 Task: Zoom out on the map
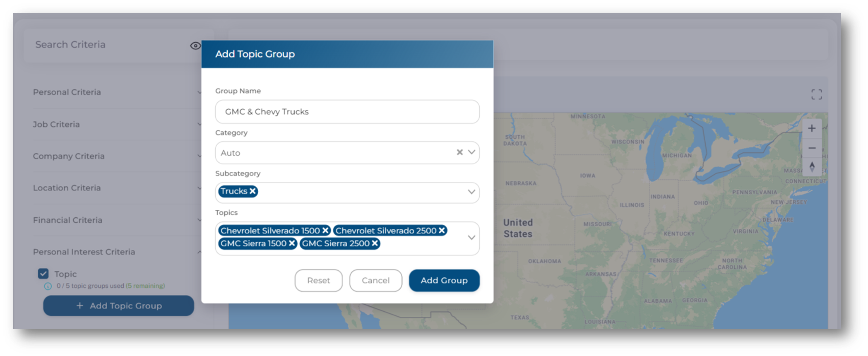click(812, 148)
